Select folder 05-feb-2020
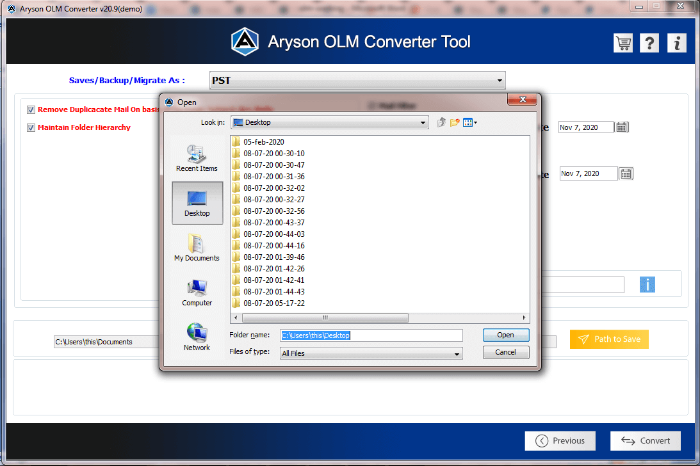This screenshot has width=700, height=466. (x=258, y=142)
